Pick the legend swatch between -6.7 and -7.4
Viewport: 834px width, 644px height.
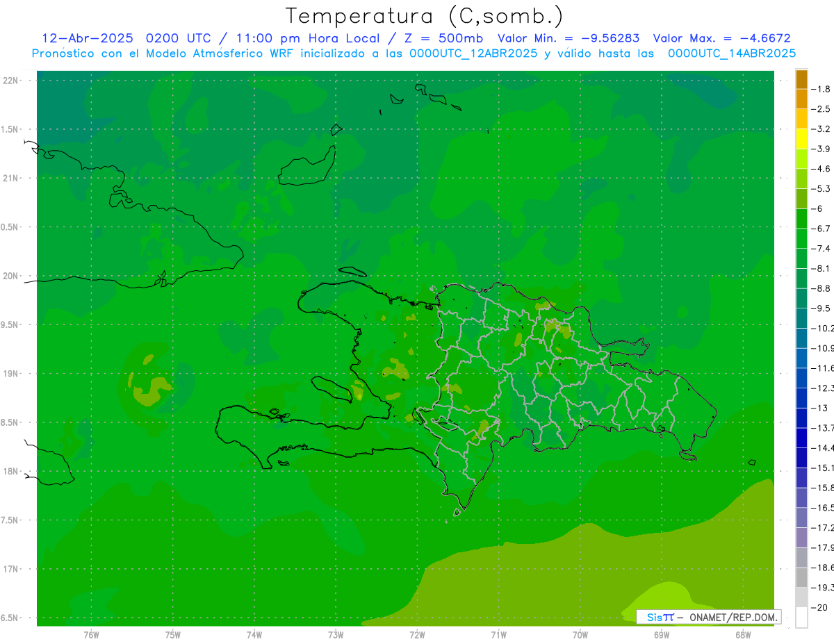[801, 238]
